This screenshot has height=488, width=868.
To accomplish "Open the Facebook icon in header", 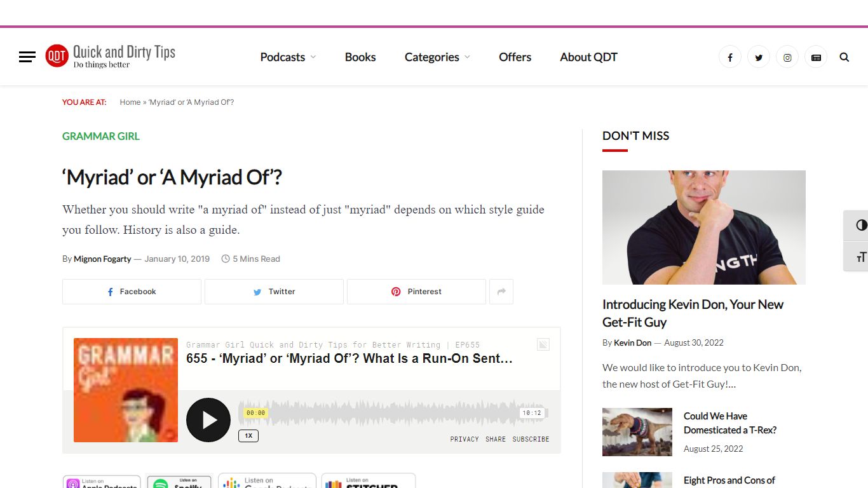I will (x=730, y=57).
